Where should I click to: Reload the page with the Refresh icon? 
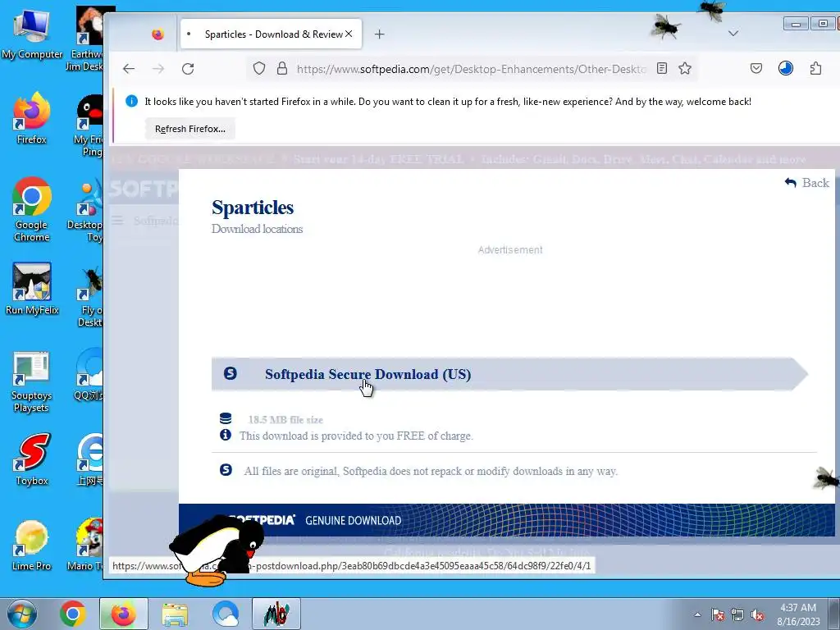(188, 69)
